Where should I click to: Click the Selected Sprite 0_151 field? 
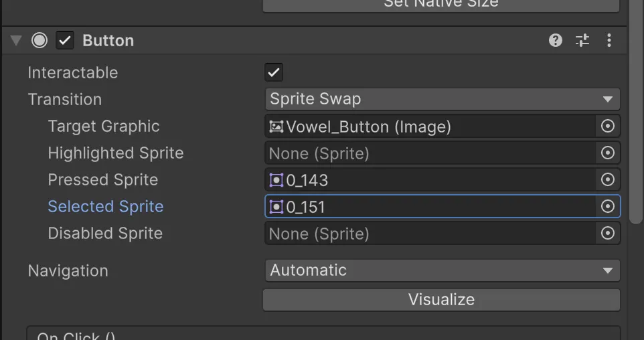[x=428, y=207]
